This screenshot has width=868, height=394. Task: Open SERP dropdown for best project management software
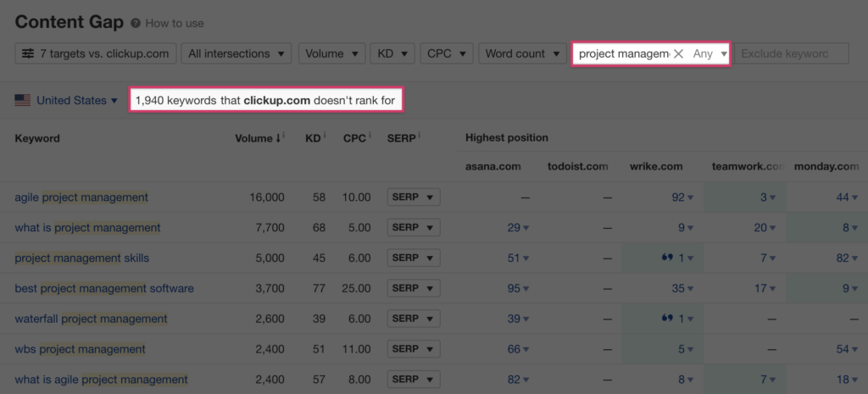pos(414,288)
